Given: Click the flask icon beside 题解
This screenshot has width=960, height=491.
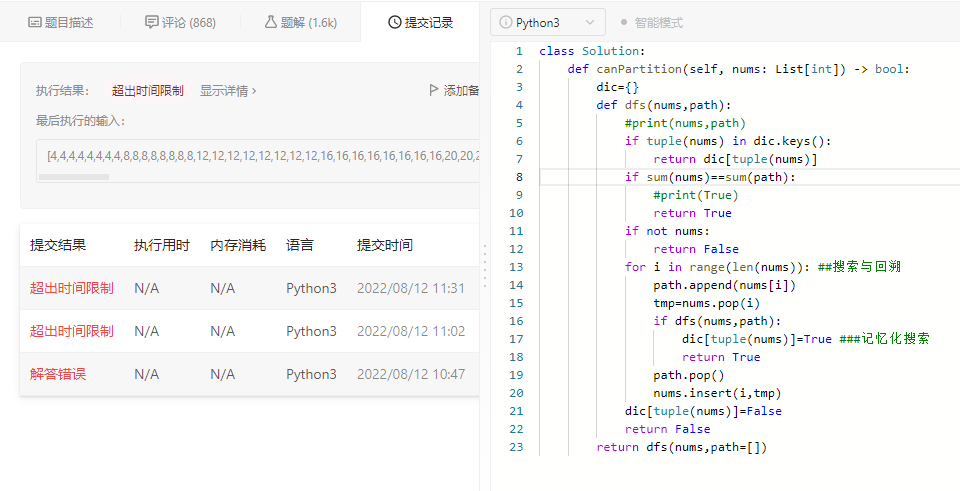Looking at the screenshot, I should 271,22.
